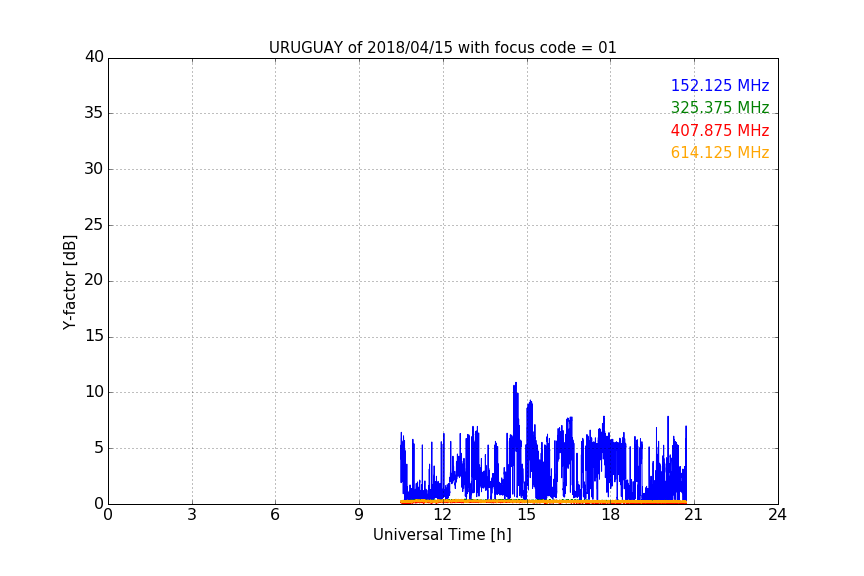Select the red 407.875 MHz legend label
Image resolution: width=864 pixels, height=576 pixels.
point(720,131)
